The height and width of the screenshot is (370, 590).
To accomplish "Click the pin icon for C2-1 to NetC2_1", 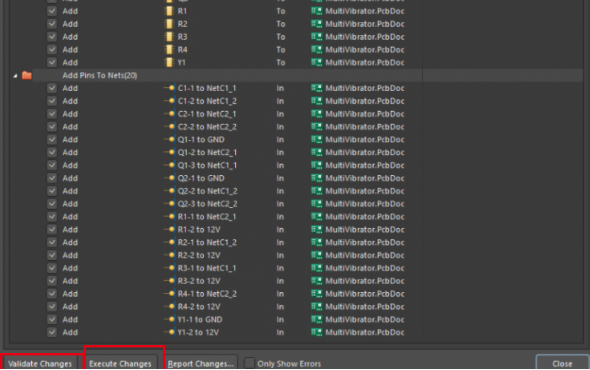I will (x=170, y=114).
